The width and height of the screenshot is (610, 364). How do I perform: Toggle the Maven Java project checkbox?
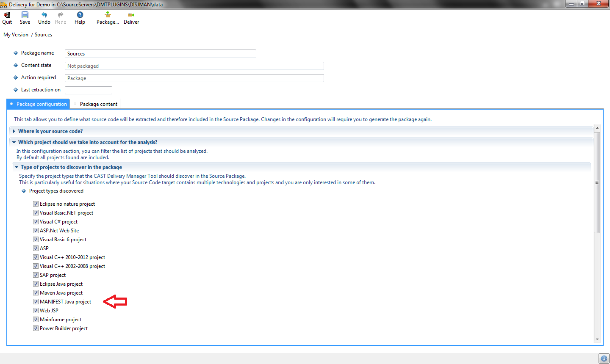tap(36, 293)
